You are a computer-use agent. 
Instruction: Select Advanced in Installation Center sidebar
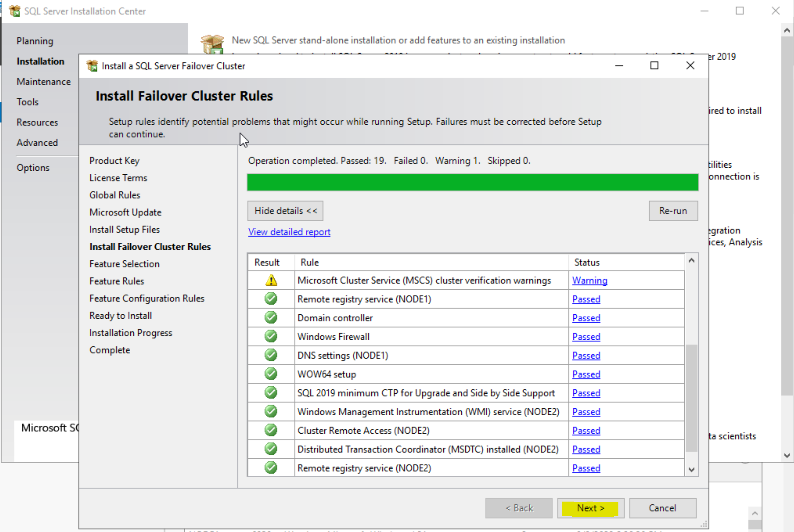click(37, 143)
